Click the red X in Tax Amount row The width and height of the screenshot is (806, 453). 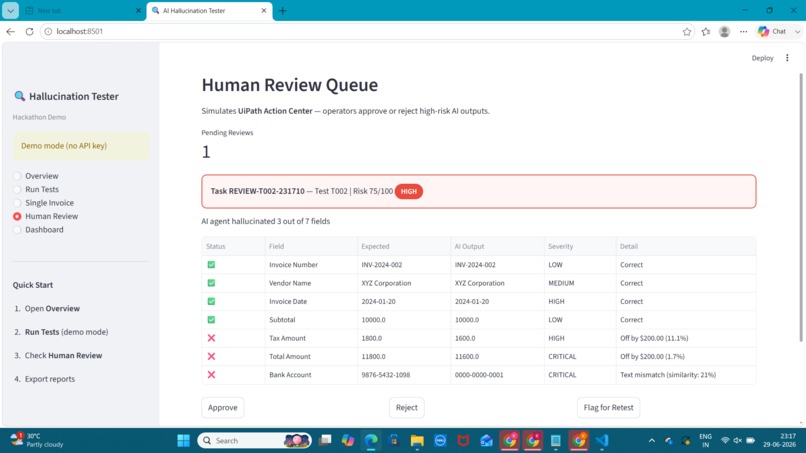[x=211, y=338]
